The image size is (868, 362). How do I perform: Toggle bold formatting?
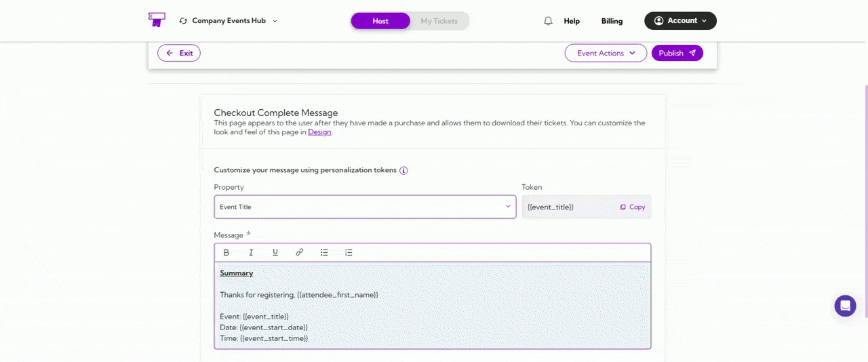click(226, 252)
